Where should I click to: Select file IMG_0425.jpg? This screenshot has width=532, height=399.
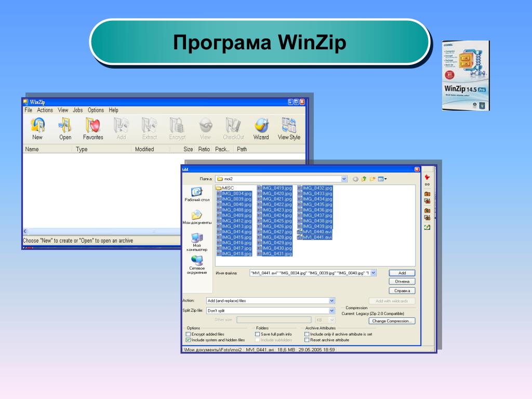274,221
